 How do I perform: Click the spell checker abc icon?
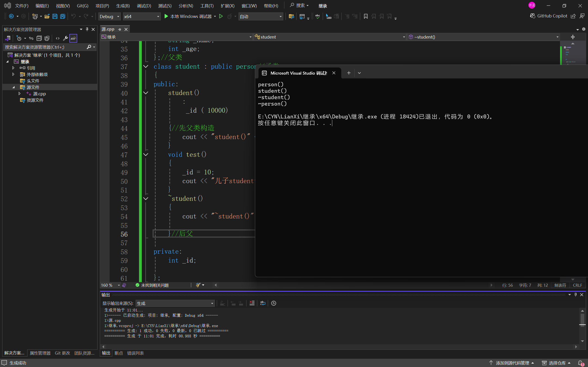click(318, 17)
